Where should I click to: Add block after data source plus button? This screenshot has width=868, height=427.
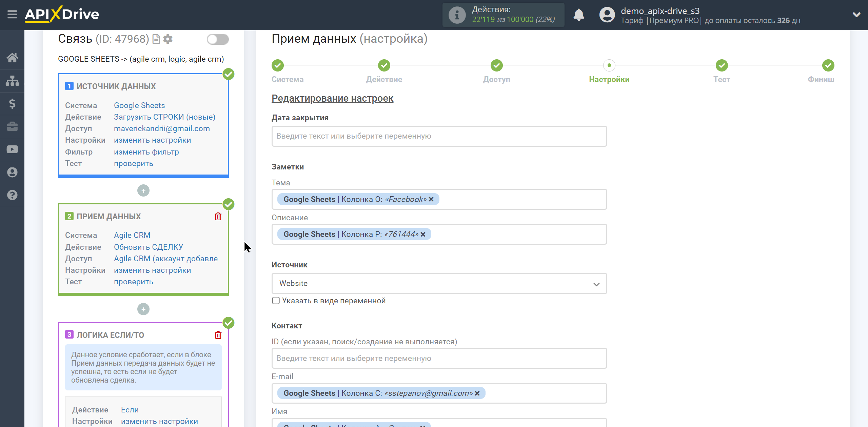pyautogui.click(x=143, y=190)
